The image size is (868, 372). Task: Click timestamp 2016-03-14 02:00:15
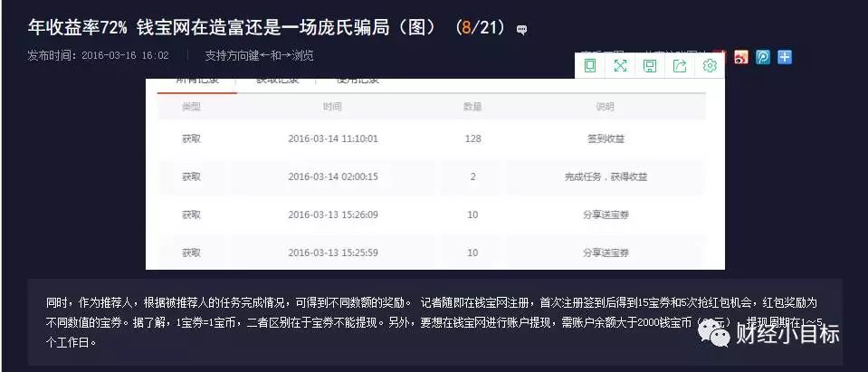click(333, 176)
